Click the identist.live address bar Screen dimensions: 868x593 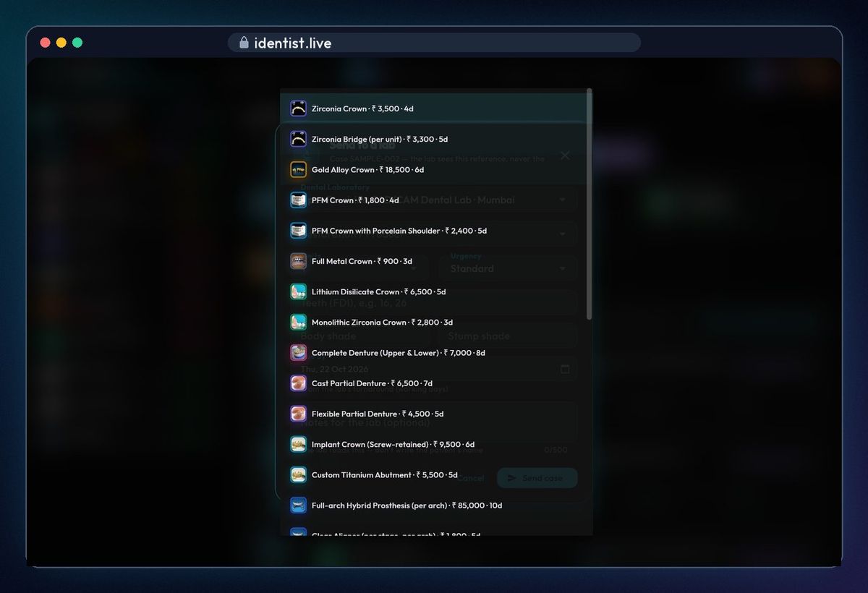[434, 43]
